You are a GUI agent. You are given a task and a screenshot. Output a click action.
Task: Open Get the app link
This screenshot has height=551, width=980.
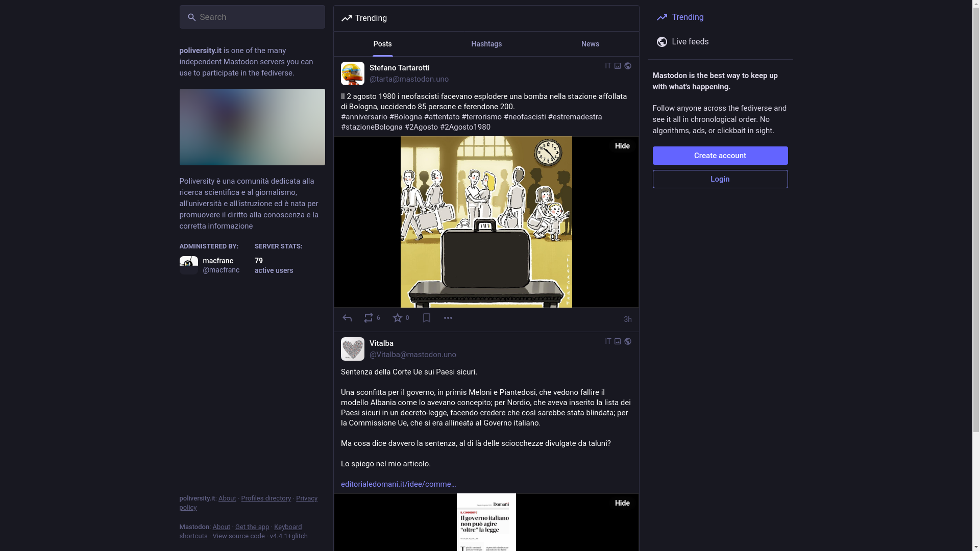tap(252, 527)
